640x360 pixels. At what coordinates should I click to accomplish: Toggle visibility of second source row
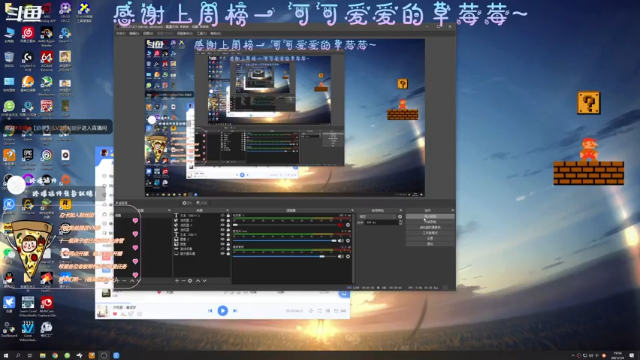(x=222, y=220)
